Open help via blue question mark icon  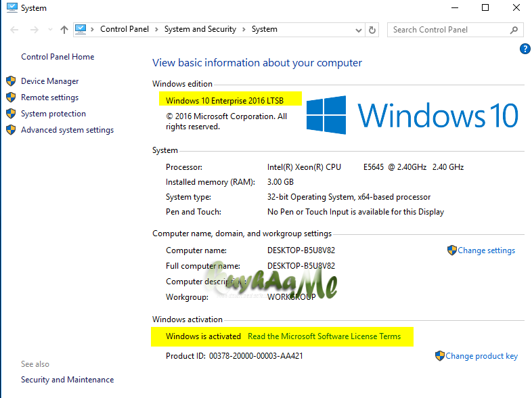(x=525, y=49)
